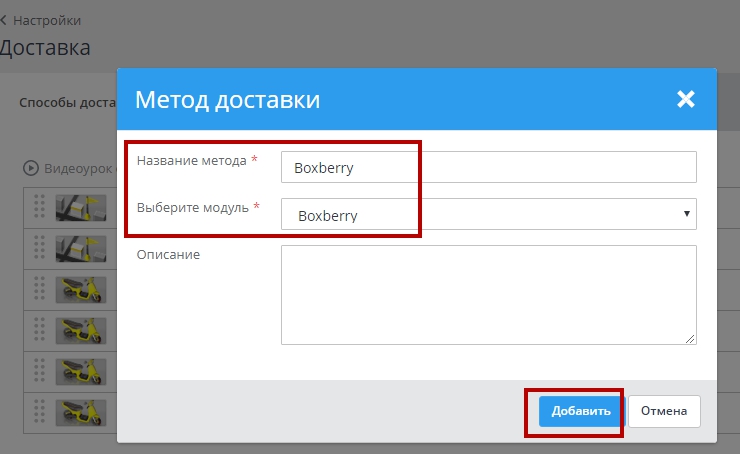
Task: Click the drag handle of fourth delivery row
Action: 40,328
